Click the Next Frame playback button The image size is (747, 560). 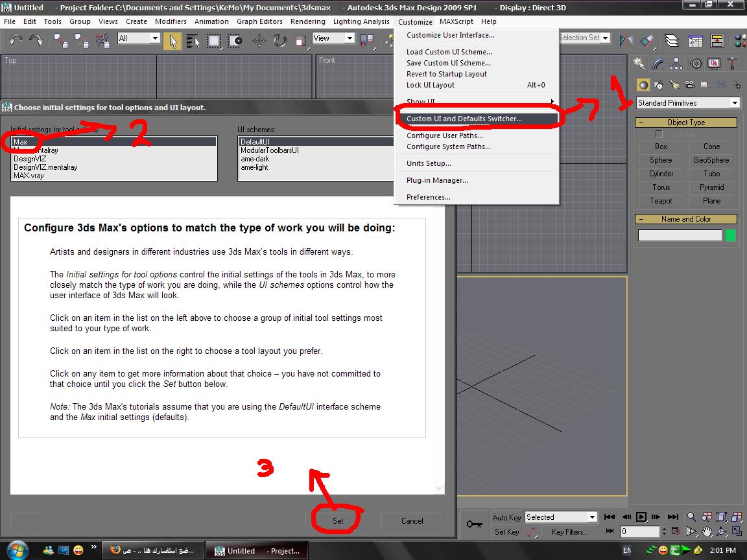point(656,517)
